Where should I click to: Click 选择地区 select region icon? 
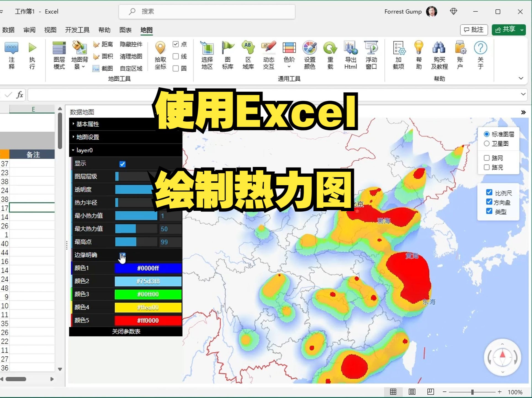click(207, 48)
